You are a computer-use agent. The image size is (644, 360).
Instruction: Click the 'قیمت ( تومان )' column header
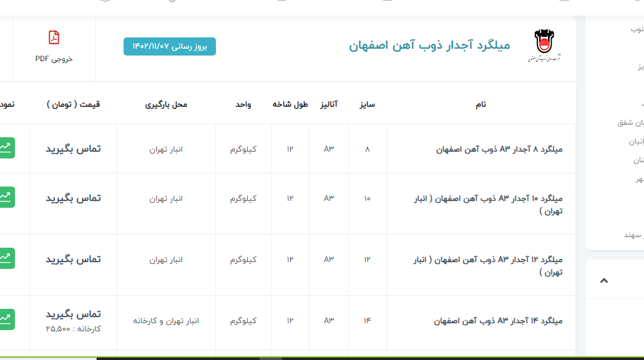click(x=73, y=104)
